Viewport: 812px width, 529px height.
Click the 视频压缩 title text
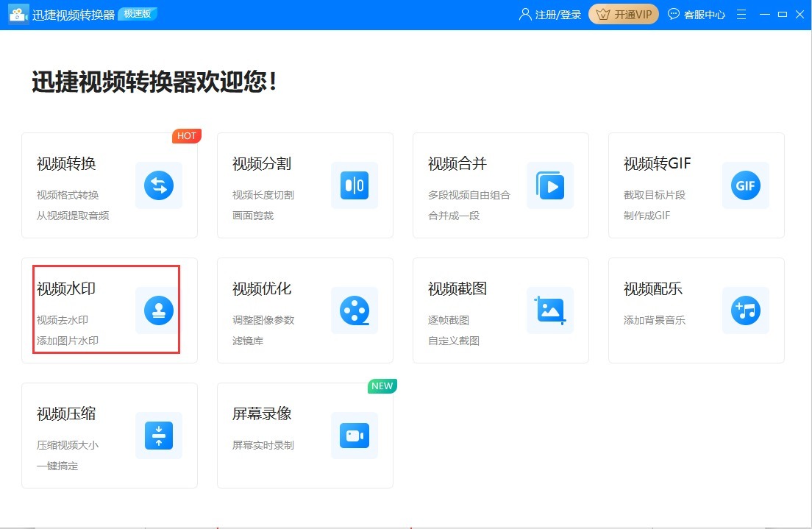[66, 414]
